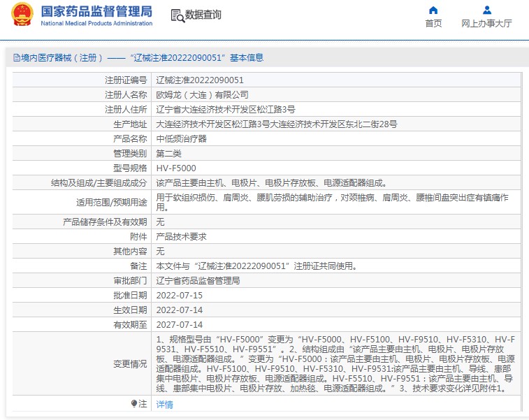Click the 管理类别 row label
529x420 pixels.
point(130,154)
